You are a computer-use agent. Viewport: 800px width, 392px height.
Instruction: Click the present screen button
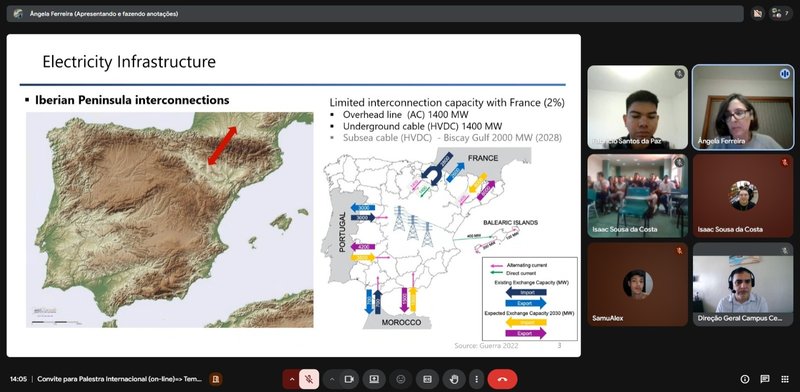[374, 379]
